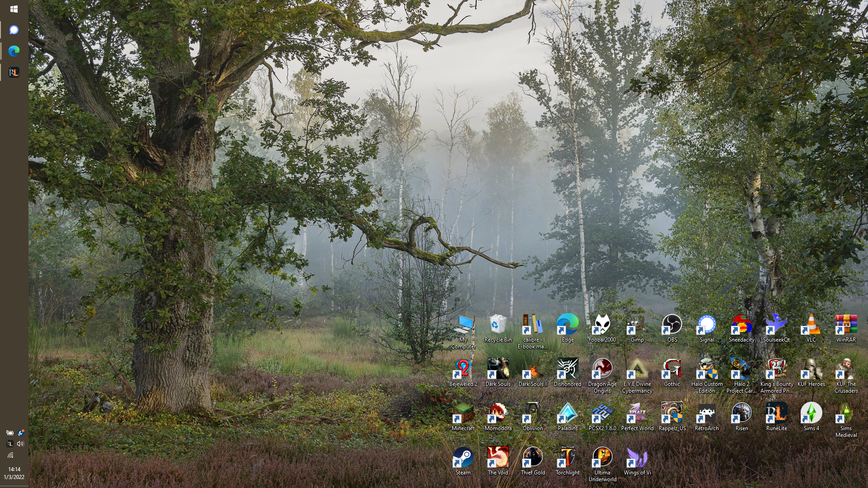Image resolution: width=868 pixels, height=488 pixels.
Task: Open the Windows Start menu
Action: [x=14, y=9]
